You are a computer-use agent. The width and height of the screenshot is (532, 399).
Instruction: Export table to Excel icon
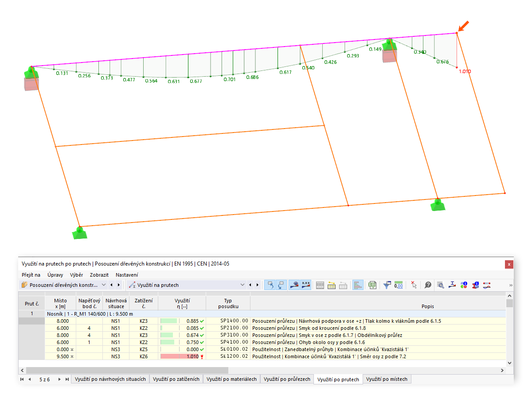(372, 285)
